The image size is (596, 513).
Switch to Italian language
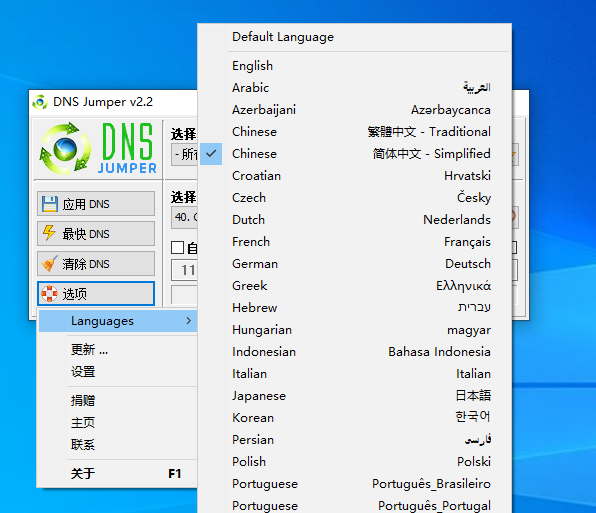coord(355,374)
